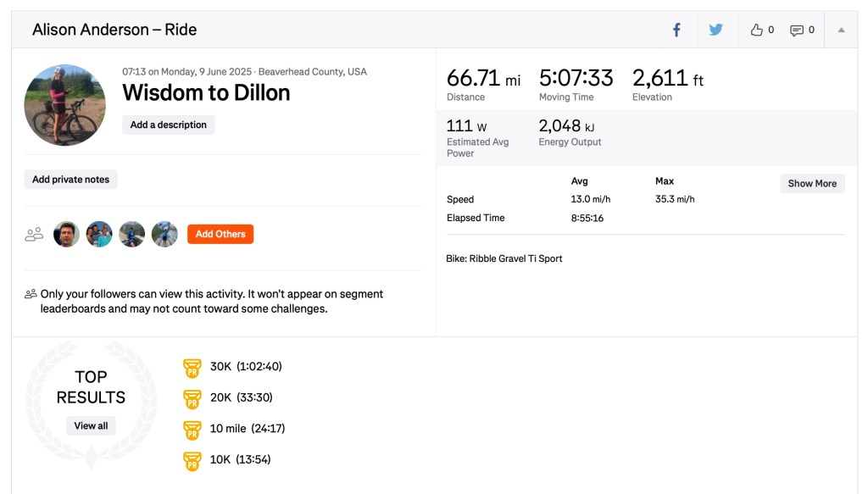View all top results

pyautogui.click(x=91, y=426)
